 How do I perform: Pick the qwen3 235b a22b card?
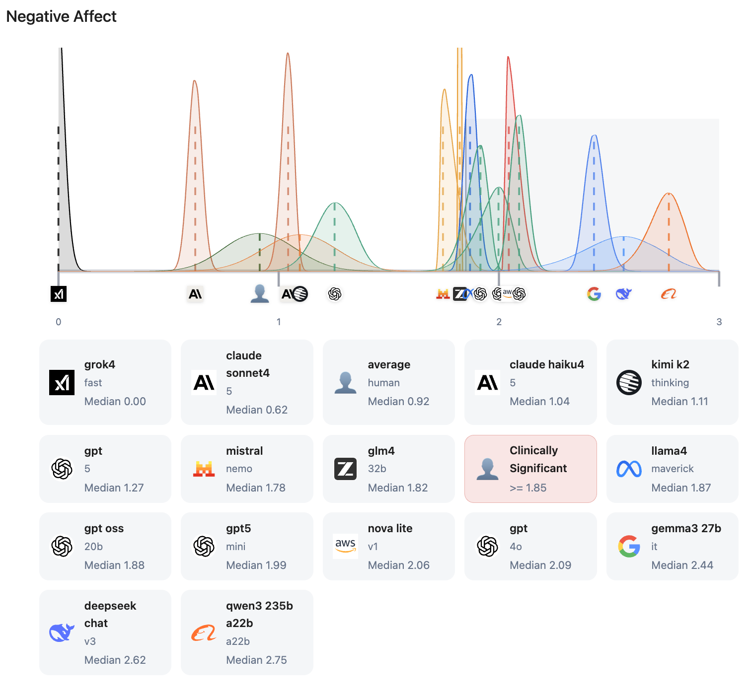pos(247,632)
